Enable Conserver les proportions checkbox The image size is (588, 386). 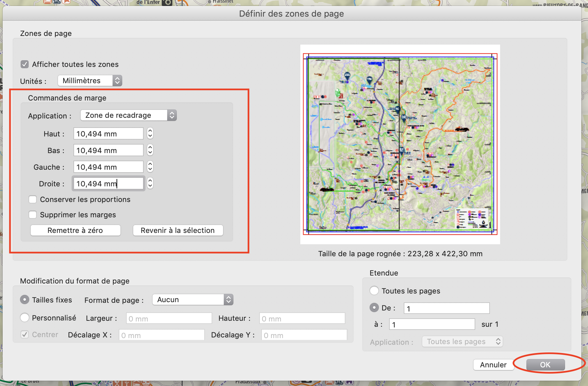pos(33,199)
